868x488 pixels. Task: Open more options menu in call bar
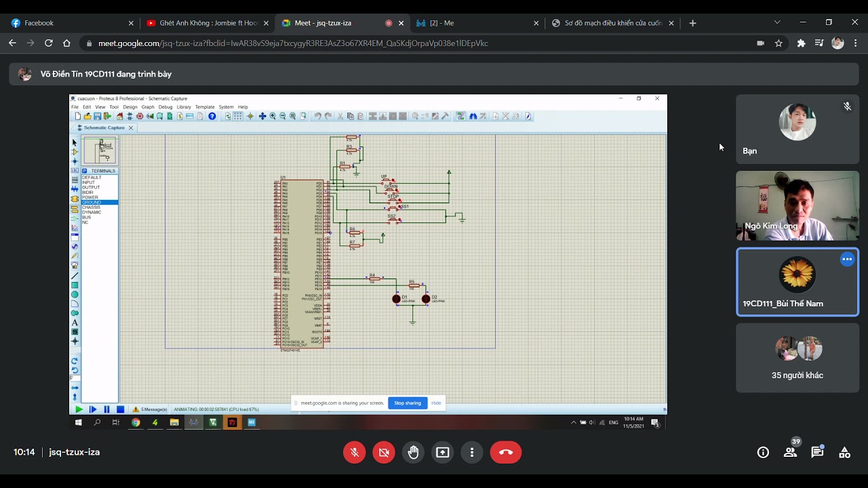click(472, 452)
